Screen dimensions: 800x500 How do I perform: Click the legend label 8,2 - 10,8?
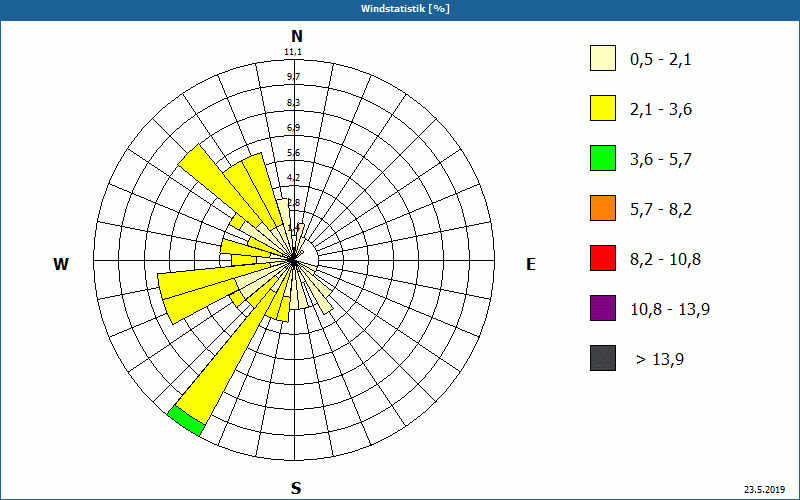pyautogui.click(x=665, y=260)
